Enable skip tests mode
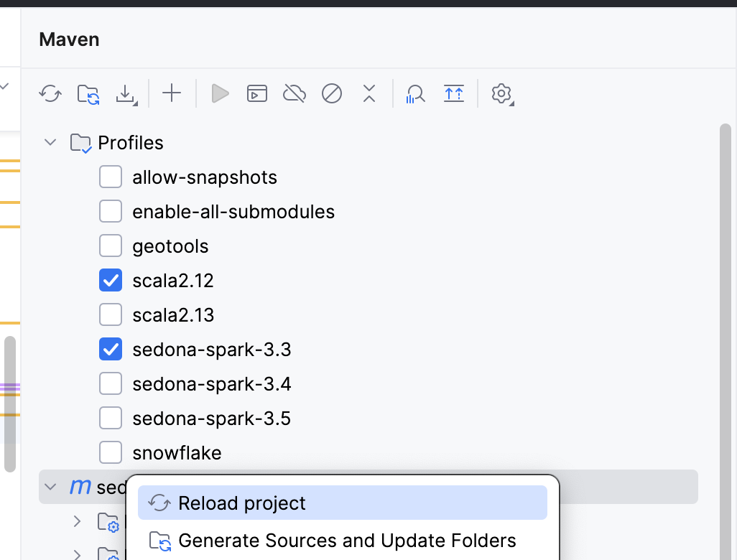 332,93
